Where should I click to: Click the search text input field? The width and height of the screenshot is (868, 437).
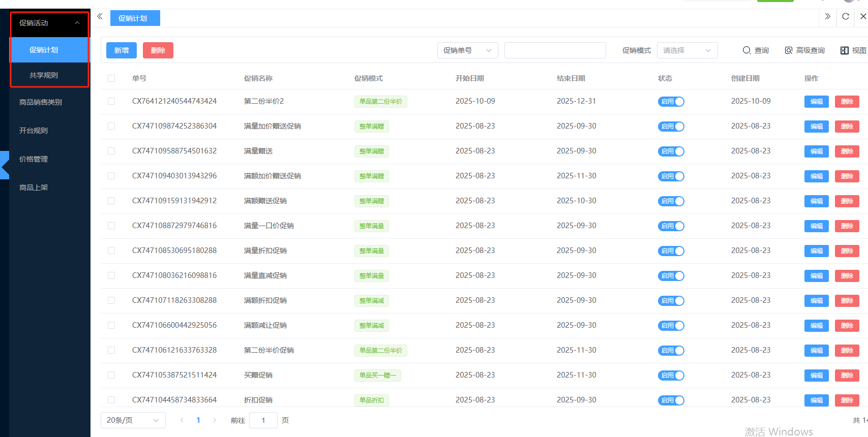pyautogui.click(x=555, y=50)
